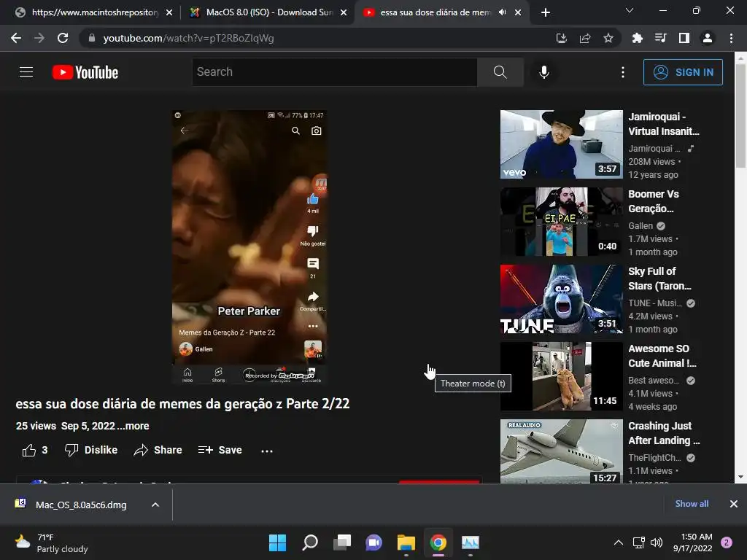The height and width of the screenshot is (560, 747).
Task: Switch to MacOS 8.0 (ISO) tab
Action: pos(268,12)
